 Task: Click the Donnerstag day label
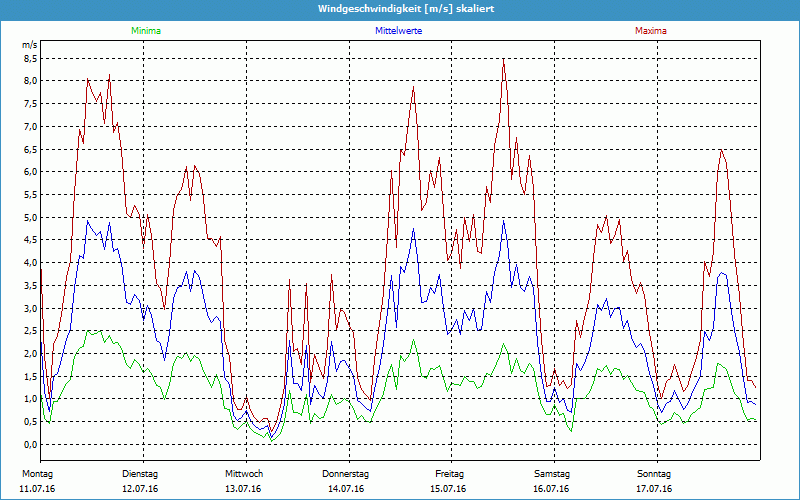click(345, 474)
